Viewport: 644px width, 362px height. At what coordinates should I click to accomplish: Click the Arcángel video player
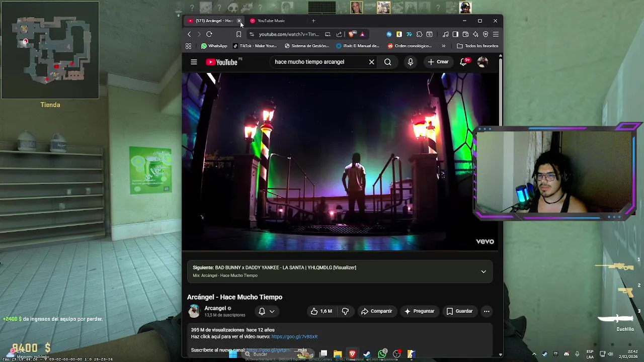click(x=340, y=161)
